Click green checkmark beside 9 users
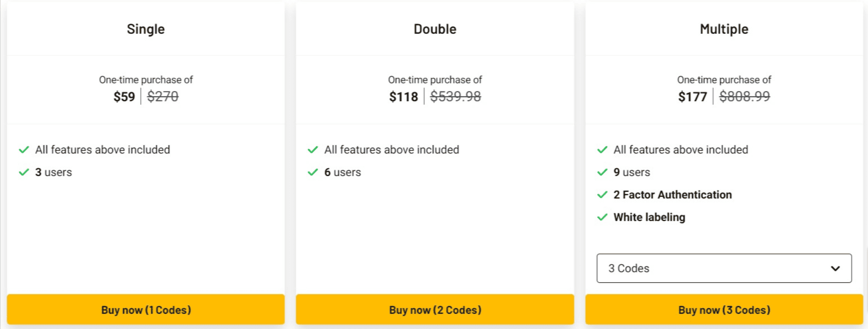The image size is (868, 329). coord(602,172)
